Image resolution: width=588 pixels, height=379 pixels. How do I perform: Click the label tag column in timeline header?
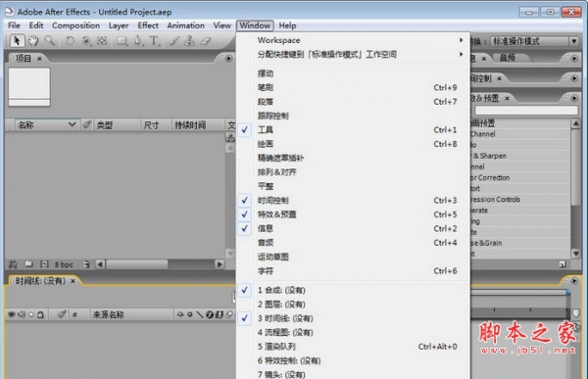pyautogui.click(x=62, y=314)
